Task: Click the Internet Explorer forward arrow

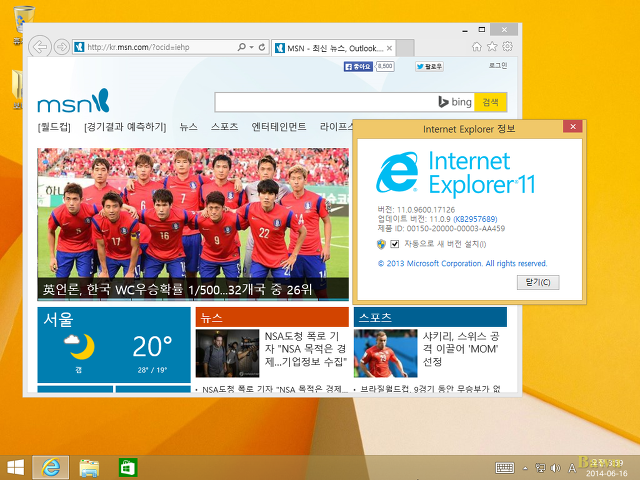Action: pyautogui.click(x=62, y=47)
